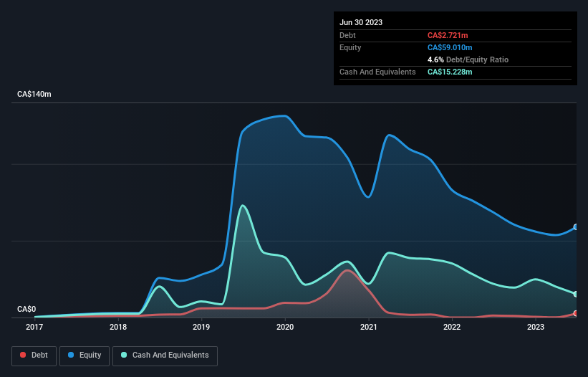Screen dimensions: 588x377
Task: Select the 2019 axis label
Action: 201,327
